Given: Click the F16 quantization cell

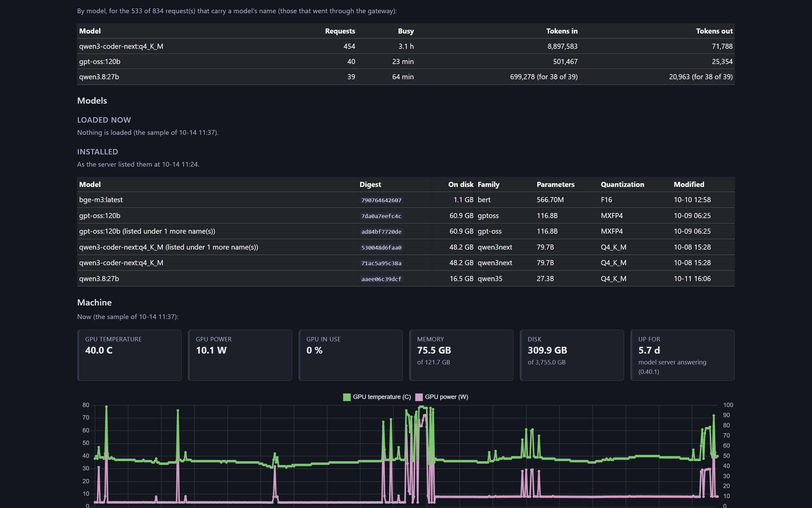Looking at the screenshot, I should pyautogui.click(x=606, y=200).
